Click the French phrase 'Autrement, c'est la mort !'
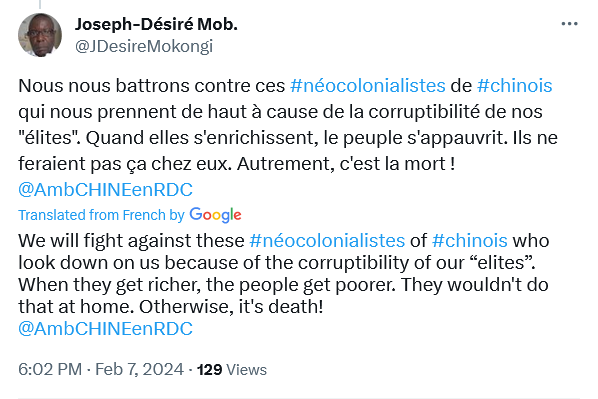Viewport: 598px width, 399px height. click(x=346, y=164)
